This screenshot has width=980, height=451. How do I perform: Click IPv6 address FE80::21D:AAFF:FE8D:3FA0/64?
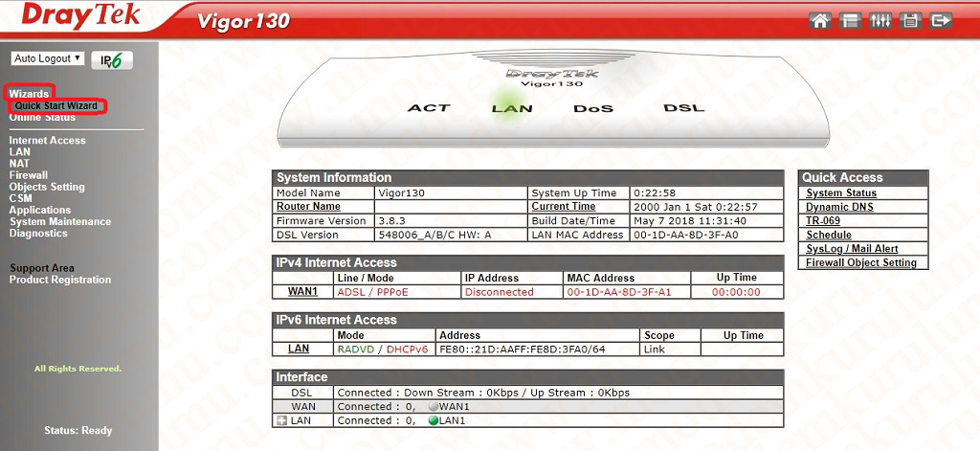tap(523, 350)
